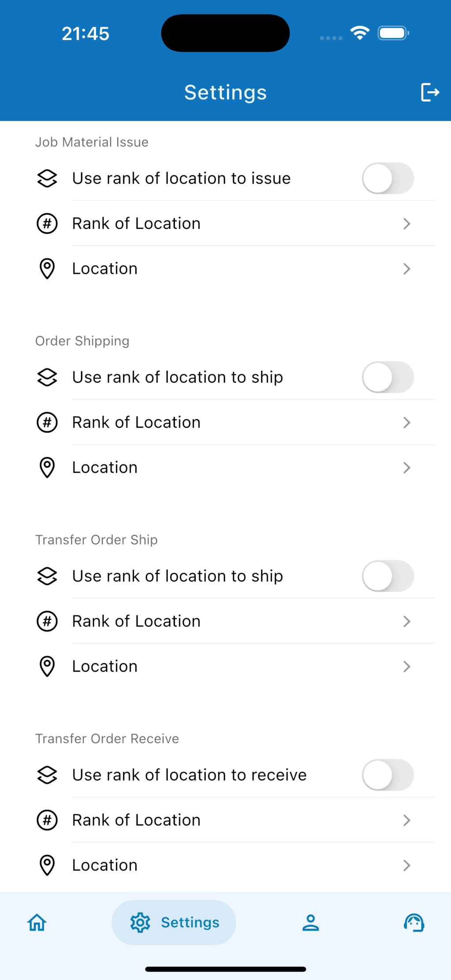The width and height of the screenshot is (451, 980).
Task: Open the support headset icon
Action: pos(414,922)
